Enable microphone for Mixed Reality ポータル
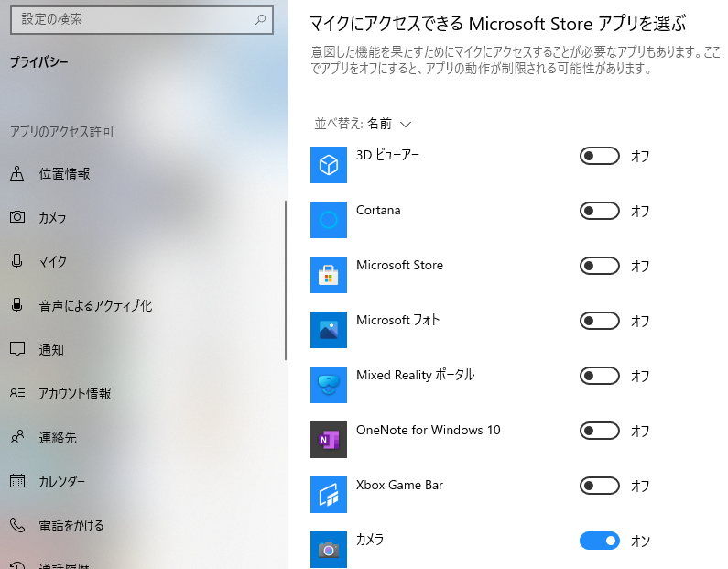This screenshot has width=728, height=569. pyautogui.click(x=600, y=376)
